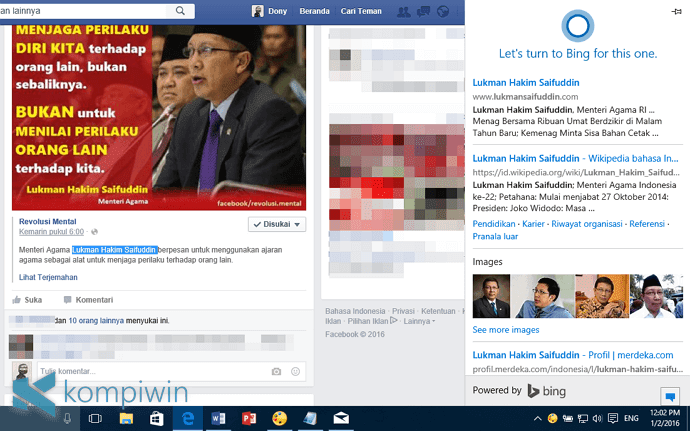
Task: Click Lihat Terjemahan translation link
Action: click(x=48, y=277)
